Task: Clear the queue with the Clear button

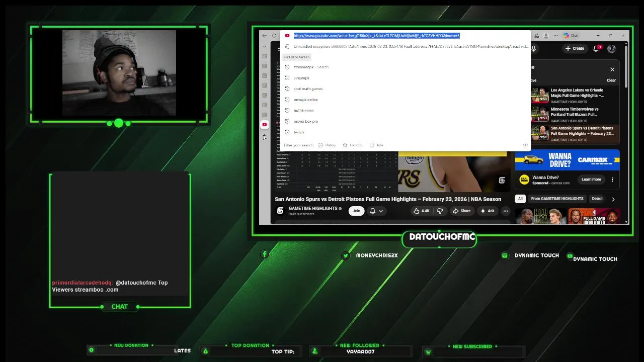Action: [611, 80]
